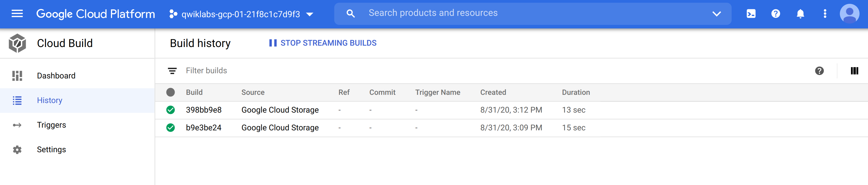Open column display options icon
The height and width of the screenshot is (185, 868).
click(854, 71)
